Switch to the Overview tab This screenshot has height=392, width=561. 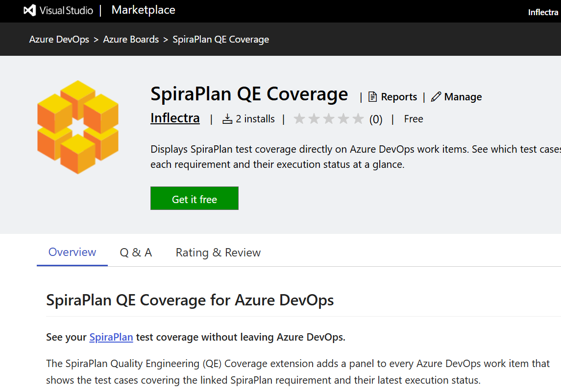(x=73, y=253)
